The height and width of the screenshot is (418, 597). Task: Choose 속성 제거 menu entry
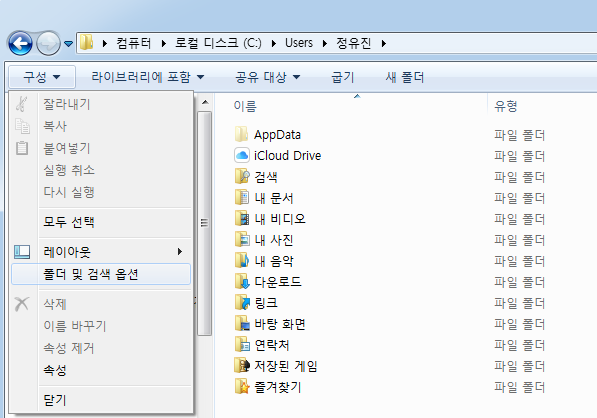click(x=101, y=348)
